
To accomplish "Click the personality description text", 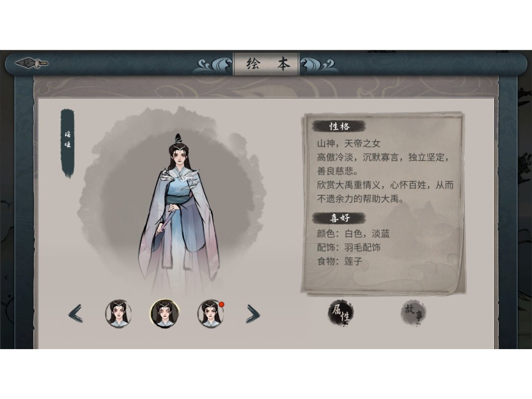I will pos(385,171).
